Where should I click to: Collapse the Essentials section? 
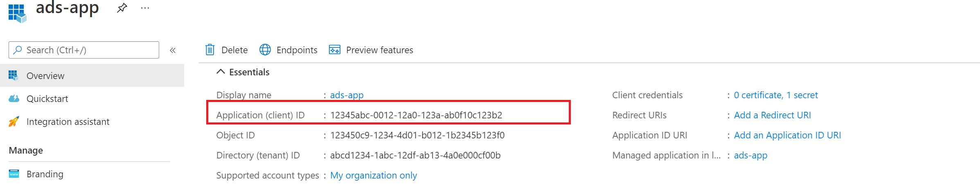coord(221,72)
